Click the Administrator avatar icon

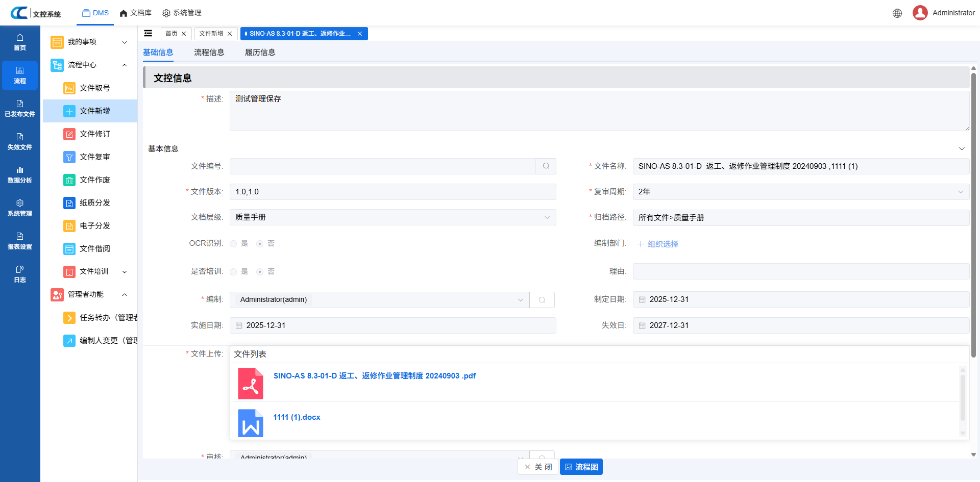pos(920,13)
